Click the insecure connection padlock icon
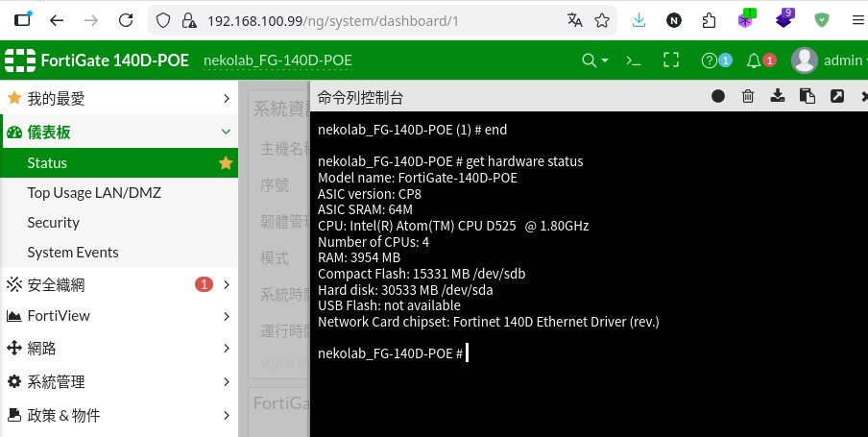 point(189,20)
